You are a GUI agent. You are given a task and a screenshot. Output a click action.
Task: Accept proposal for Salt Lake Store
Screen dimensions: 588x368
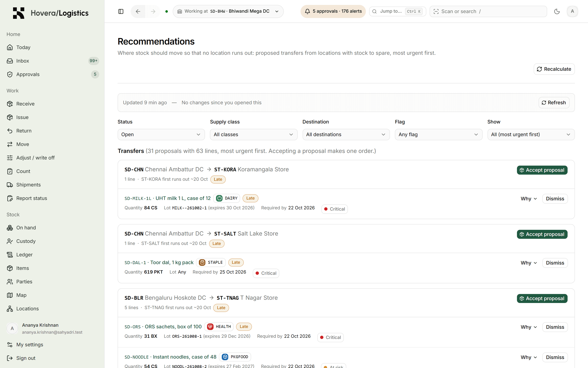coord(542,234)
